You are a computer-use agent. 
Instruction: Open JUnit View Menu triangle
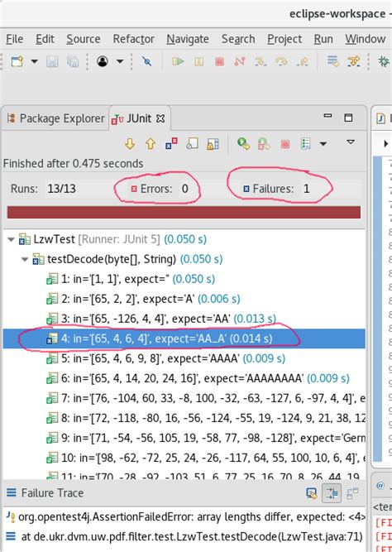351,142
